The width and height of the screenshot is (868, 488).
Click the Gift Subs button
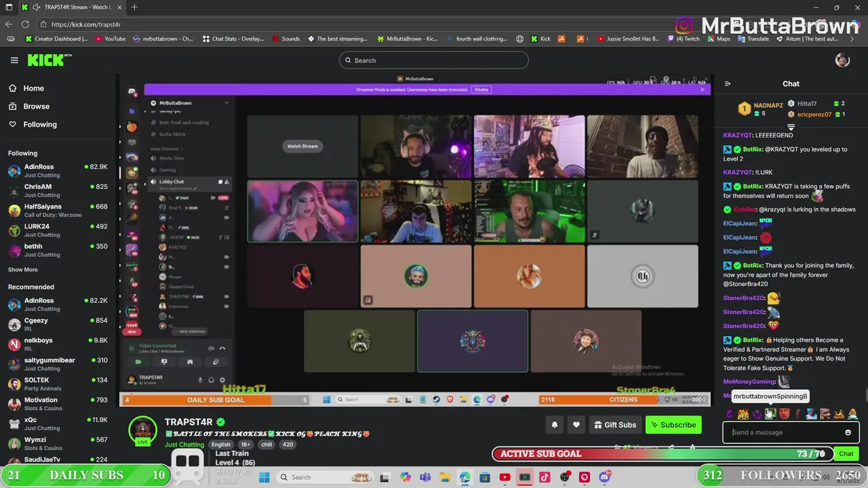point(615,425)
